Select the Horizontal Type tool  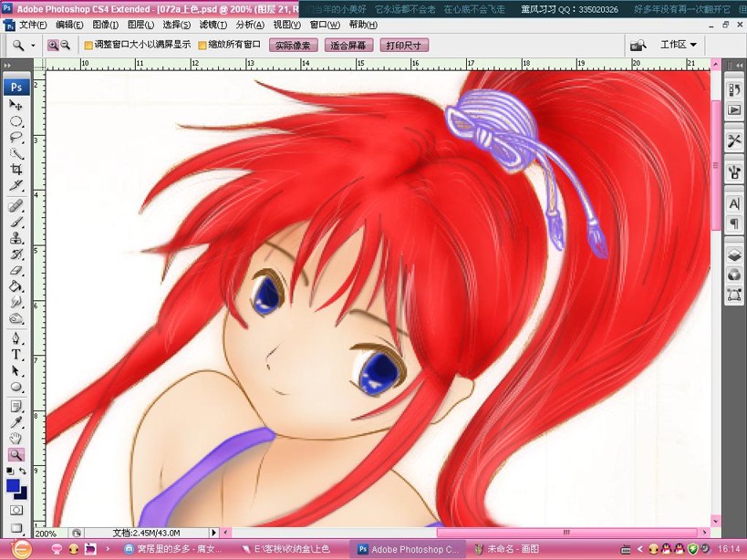click(x=16, y=355)
